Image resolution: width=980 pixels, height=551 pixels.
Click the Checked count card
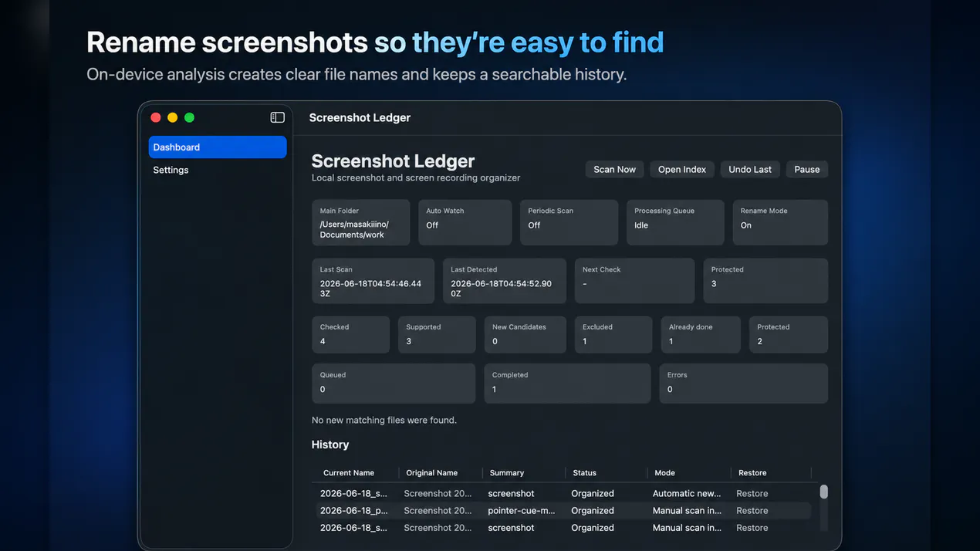click(x=351, y=335)
